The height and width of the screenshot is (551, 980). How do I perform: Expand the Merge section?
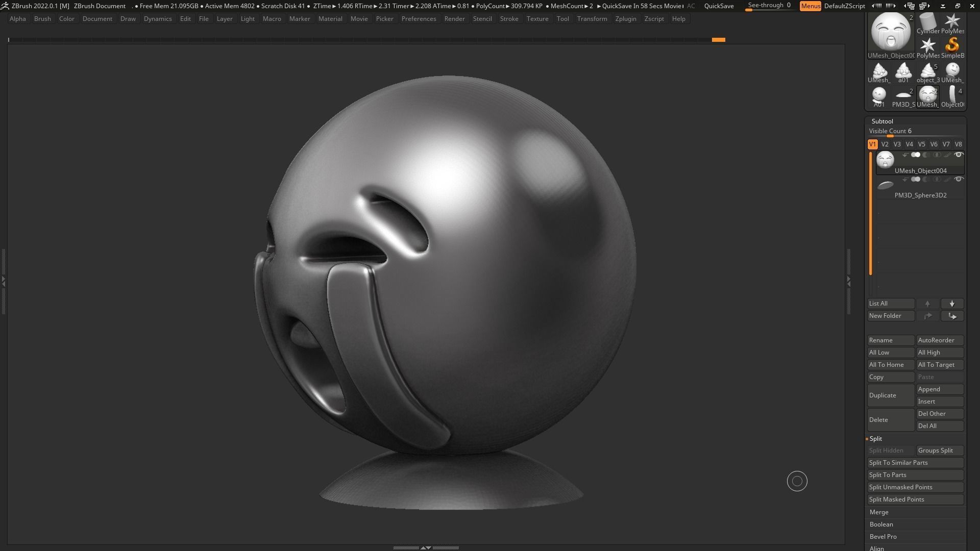click(x=879, y=512)
